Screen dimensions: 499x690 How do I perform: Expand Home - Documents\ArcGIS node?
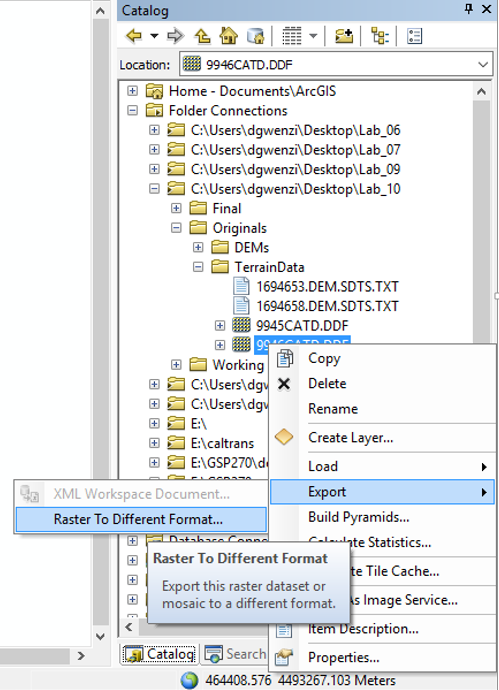[x=132, y=91]
